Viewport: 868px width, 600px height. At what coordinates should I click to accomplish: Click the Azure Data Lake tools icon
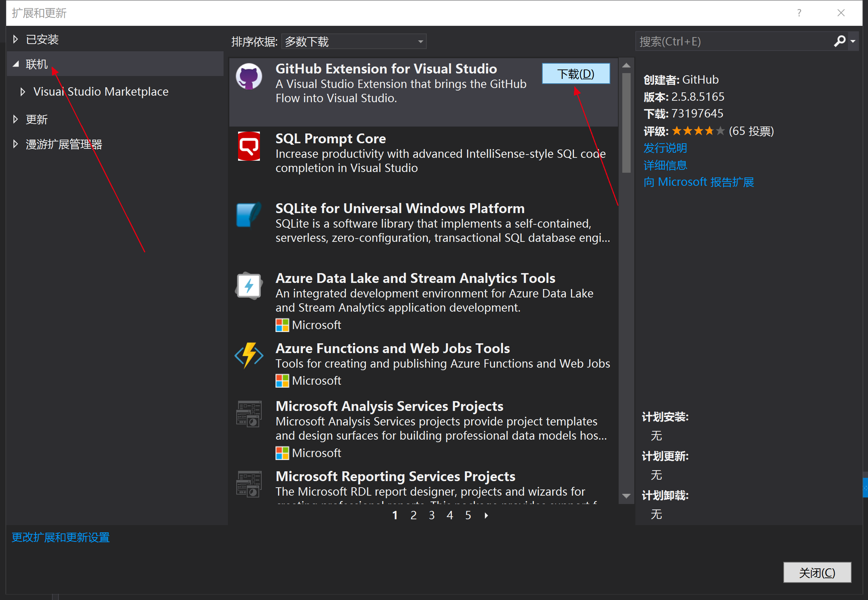[249, 285]
